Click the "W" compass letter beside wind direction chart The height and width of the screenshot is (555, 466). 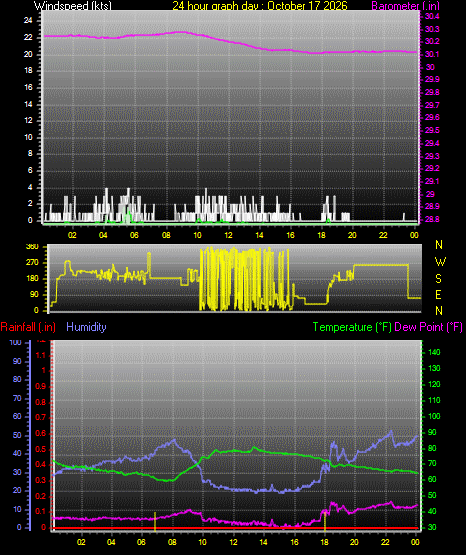[440, 262]
